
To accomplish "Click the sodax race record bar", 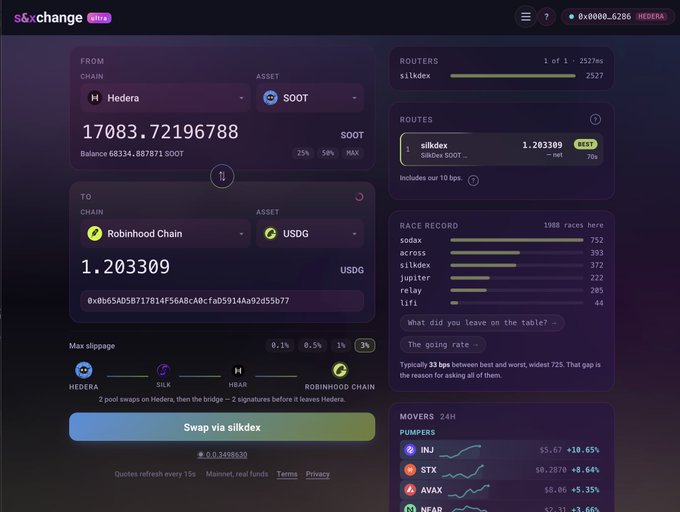I will (x=517, y=240).
